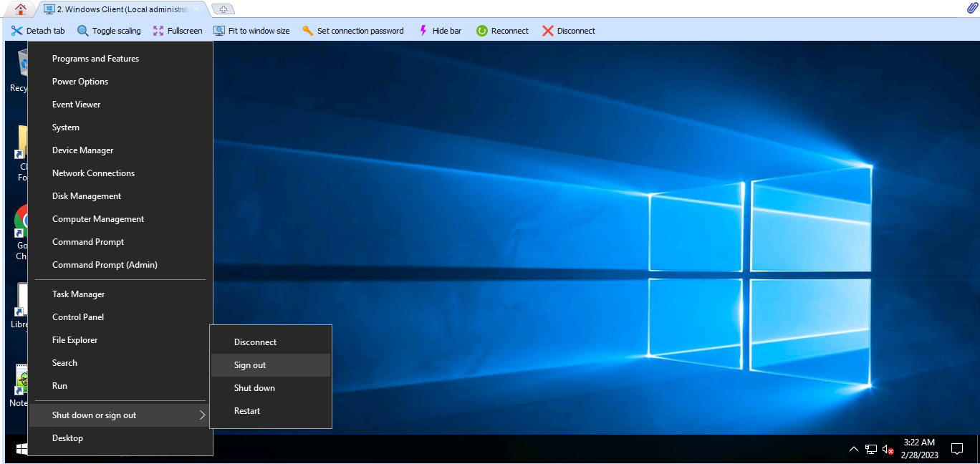Show hidden tray icons chevron

853,449
